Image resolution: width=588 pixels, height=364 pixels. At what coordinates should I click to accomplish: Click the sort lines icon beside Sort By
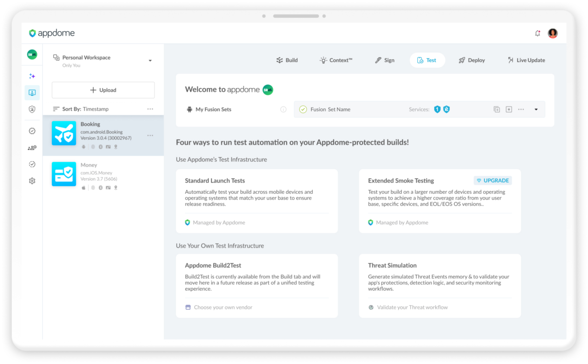pos(56,109)
